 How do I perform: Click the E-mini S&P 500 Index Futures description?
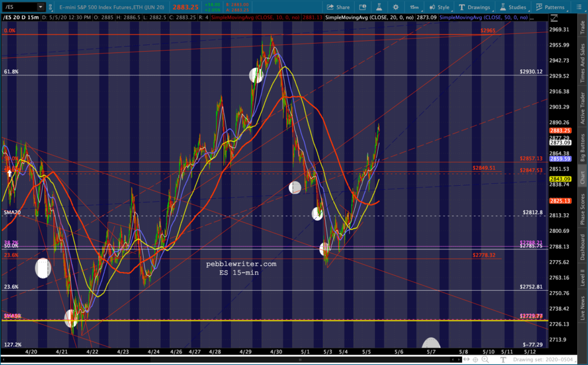111,7
